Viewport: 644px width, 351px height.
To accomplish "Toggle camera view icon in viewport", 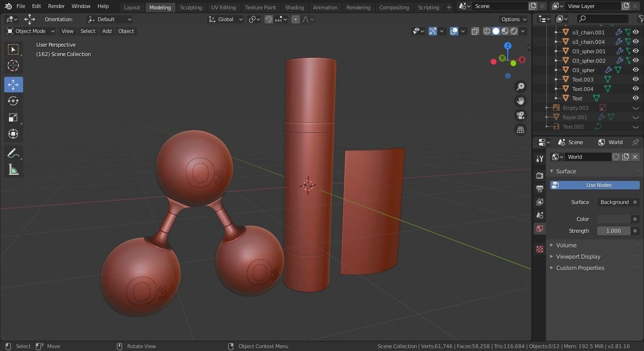I will [520, 115].
